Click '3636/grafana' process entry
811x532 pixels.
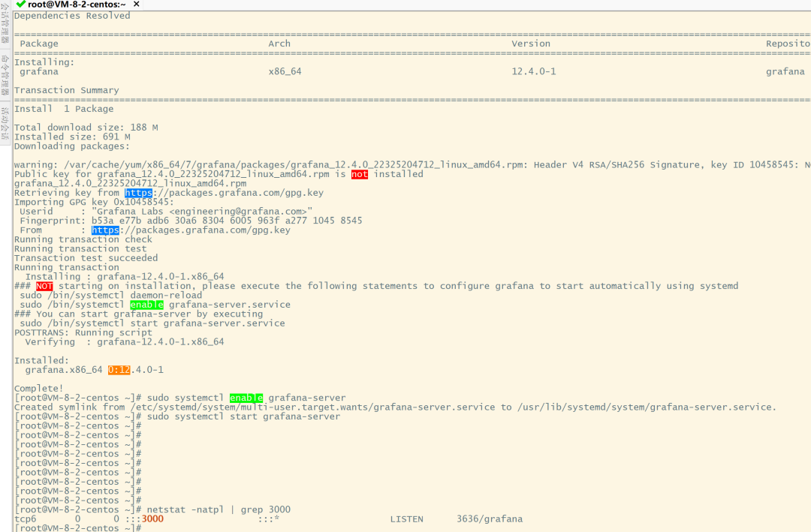[x=490, y=518]
